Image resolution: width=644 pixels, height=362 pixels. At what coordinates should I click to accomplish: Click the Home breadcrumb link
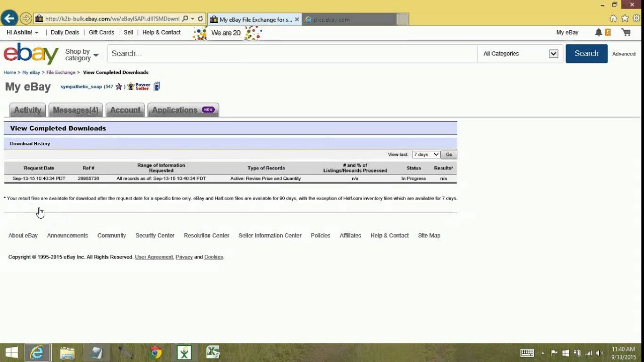pyautogui.click(x=10, y=72)
